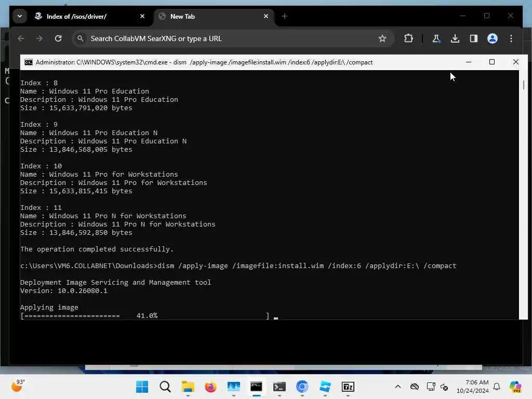Viewport: 532px width, 399px height.
Task: Switch to the active Command Prompt taskbar icon
Action: click(x=256, y=387)
